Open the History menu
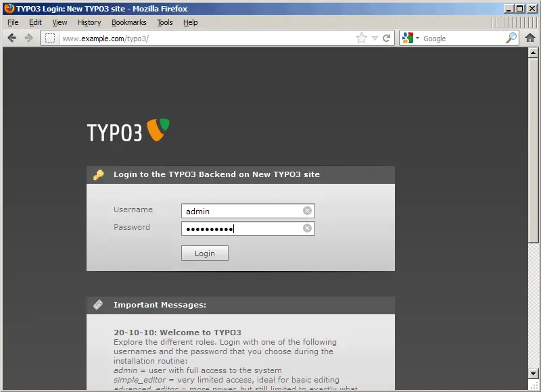The height and width of the screenshot is (392, 541). tap(89, 22)
